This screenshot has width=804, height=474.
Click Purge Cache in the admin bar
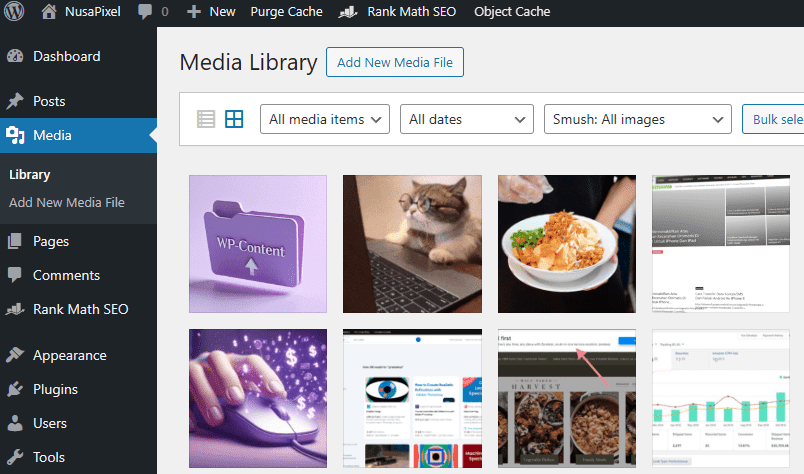click(x=287, y=11)
